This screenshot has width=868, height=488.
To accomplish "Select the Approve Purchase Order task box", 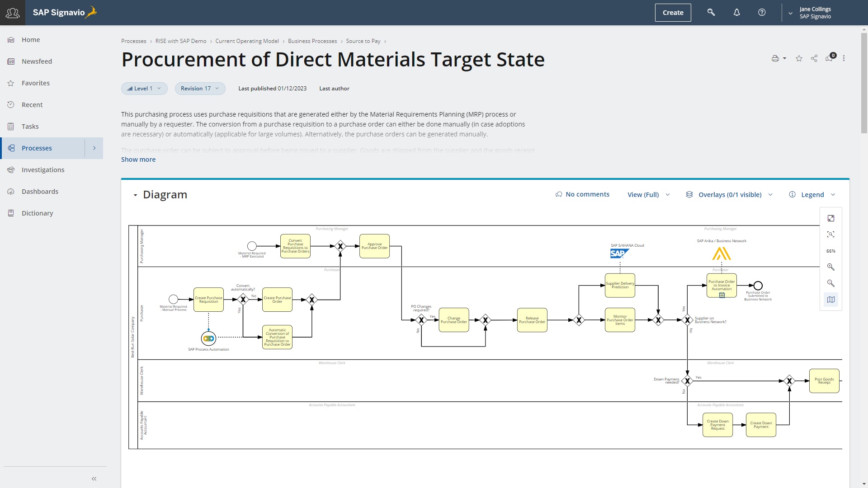I will (374, 246).
